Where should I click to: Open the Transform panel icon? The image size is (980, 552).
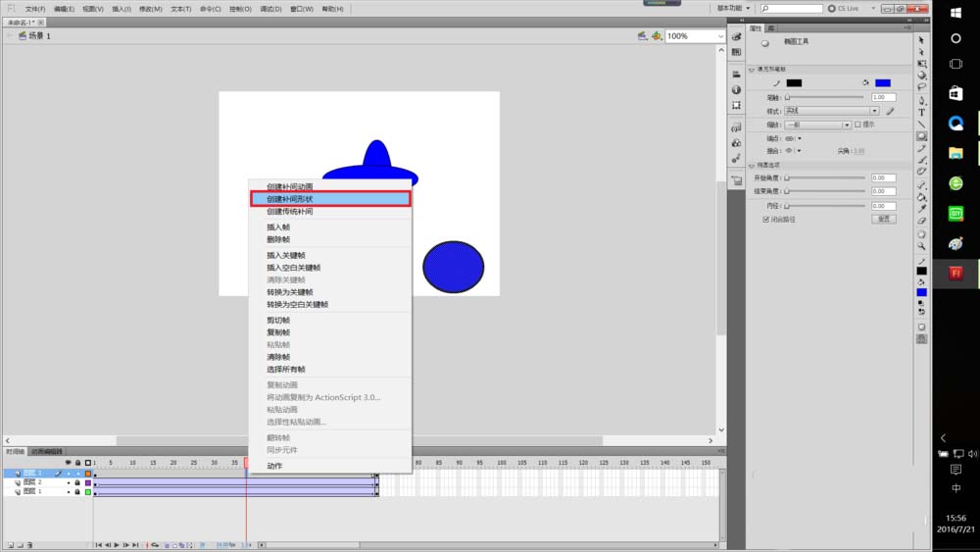pos(736,105)
